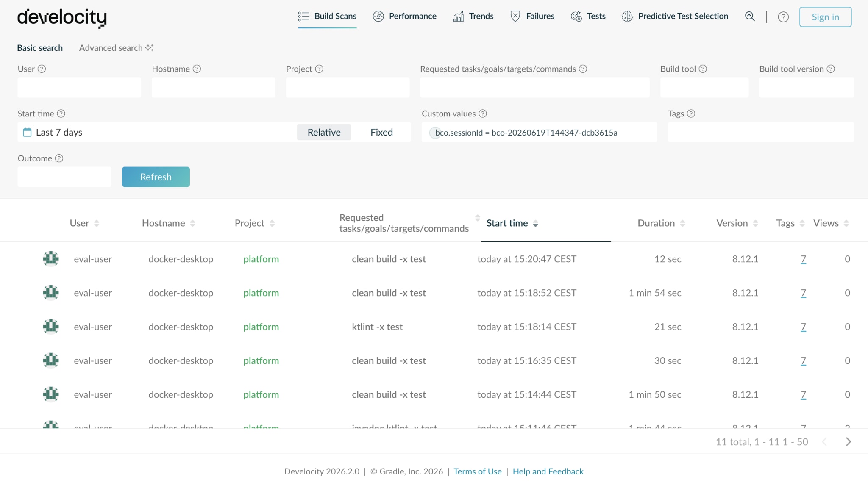Click the Hostname filter input field
868x488 pixels.
pyautogui.click(x=214, y=87)
